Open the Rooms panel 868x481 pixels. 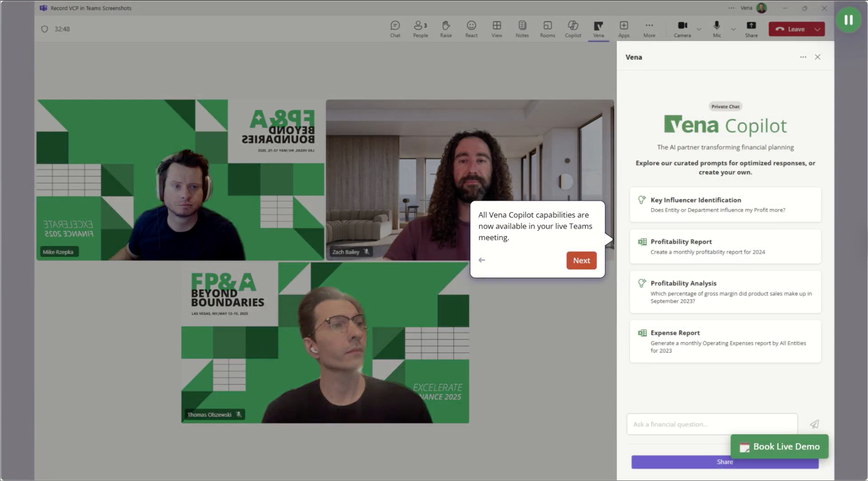[547, 29]
